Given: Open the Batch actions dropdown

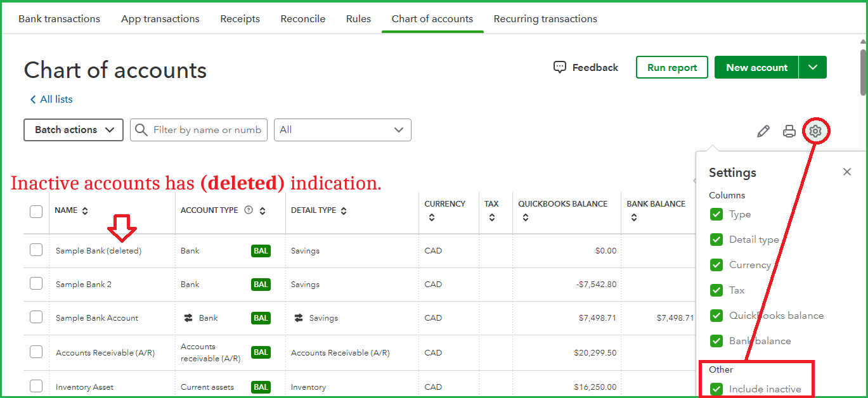Looking at the screenshot, I should coord(74,130).
